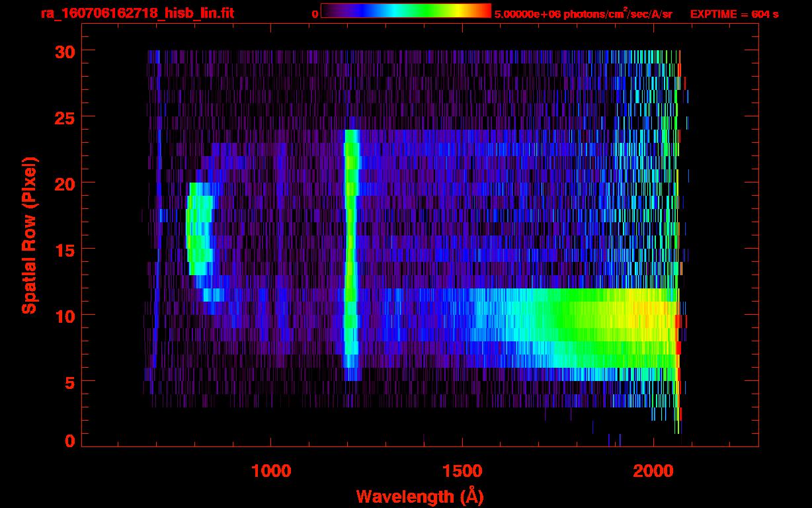Click the 5.00000e+06 photons/cm²/sec/A/sr scale label

tap(583, 14)
